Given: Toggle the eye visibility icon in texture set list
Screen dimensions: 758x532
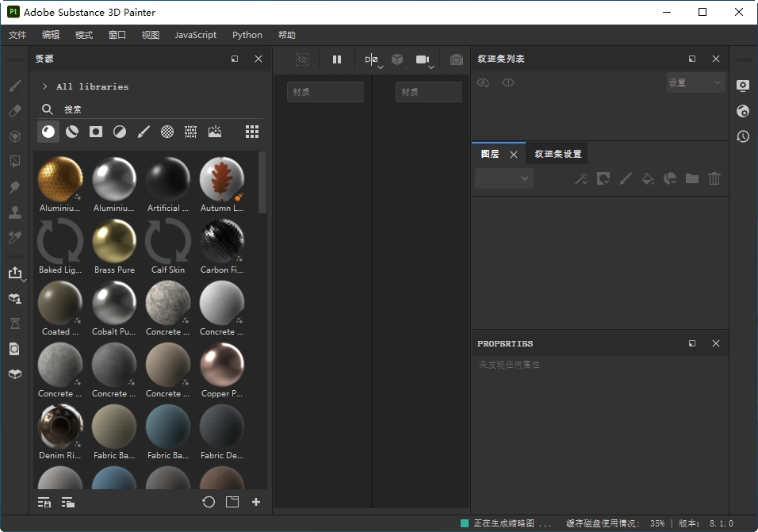Looking at the screenshot, I should (x=508, y=82).
